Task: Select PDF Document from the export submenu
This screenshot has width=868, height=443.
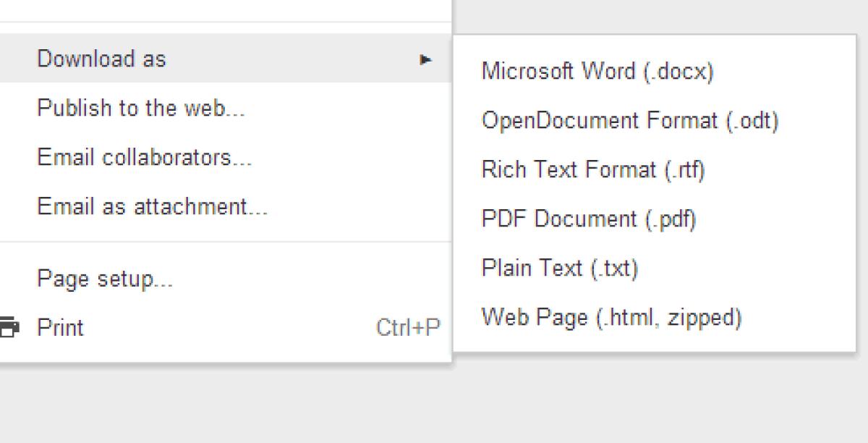Action: 590,219
